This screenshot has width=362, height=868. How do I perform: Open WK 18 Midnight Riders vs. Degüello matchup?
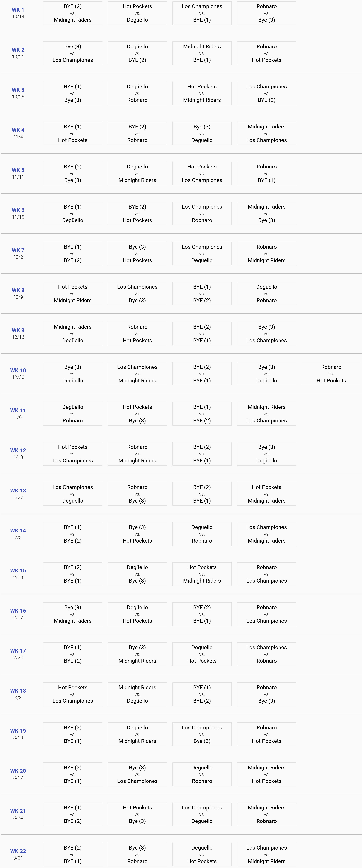click(137, 694)
